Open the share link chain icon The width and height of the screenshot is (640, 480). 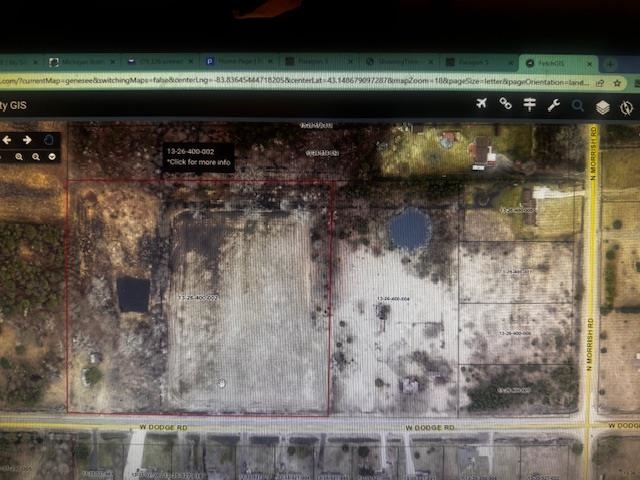pyautogui.click(x=505, y=104)
